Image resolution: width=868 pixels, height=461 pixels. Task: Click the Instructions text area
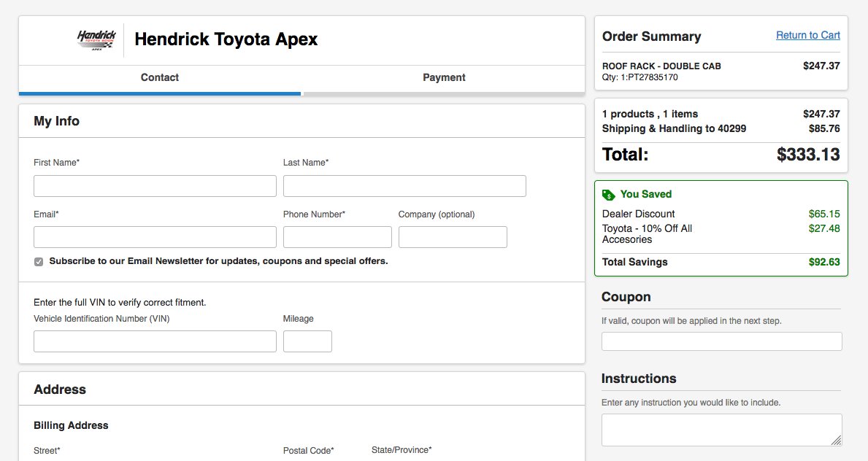click(722, 430)
